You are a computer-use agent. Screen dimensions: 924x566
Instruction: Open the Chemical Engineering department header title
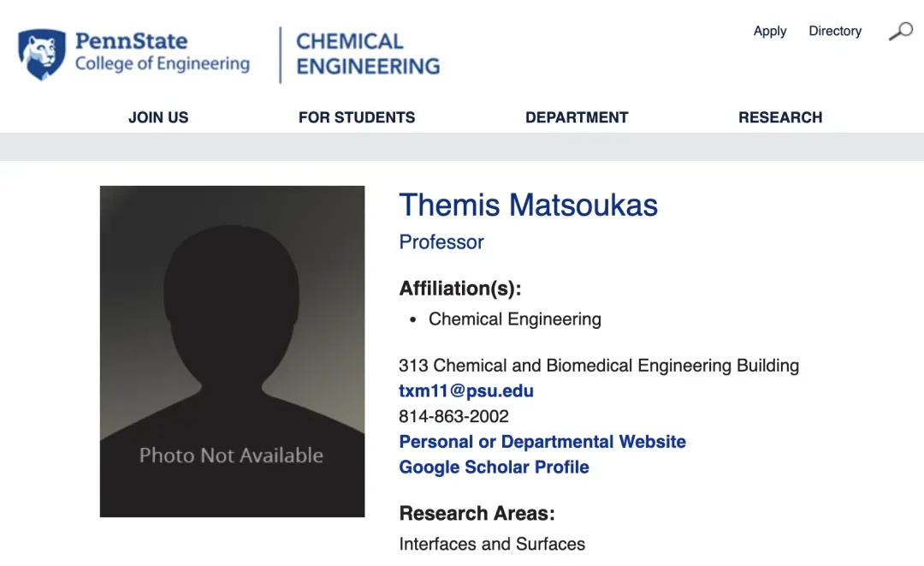[x=367, y=54]
